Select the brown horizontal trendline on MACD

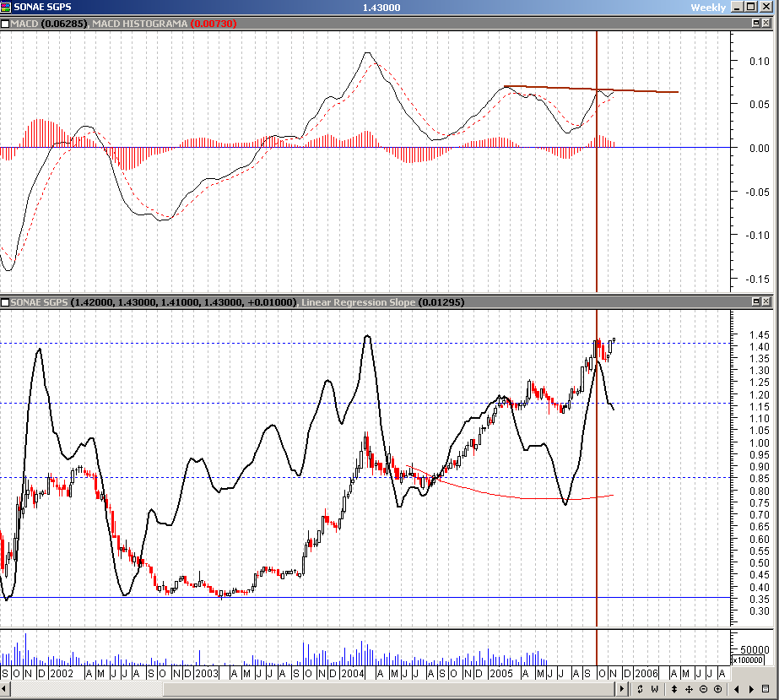(591, 89)
